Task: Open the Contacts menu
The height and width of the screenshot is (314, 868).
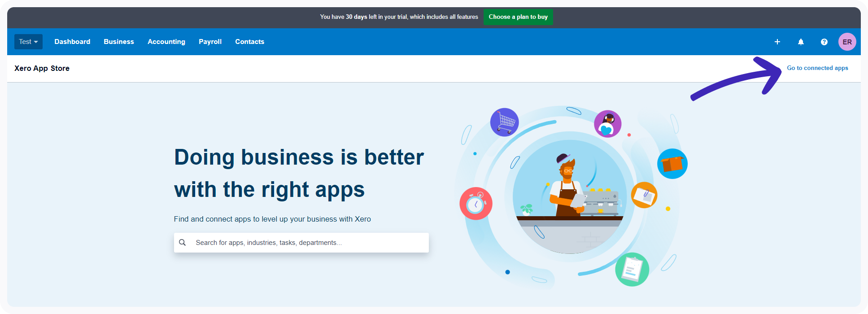Action: pyautogui.click(x=249, y=42)
